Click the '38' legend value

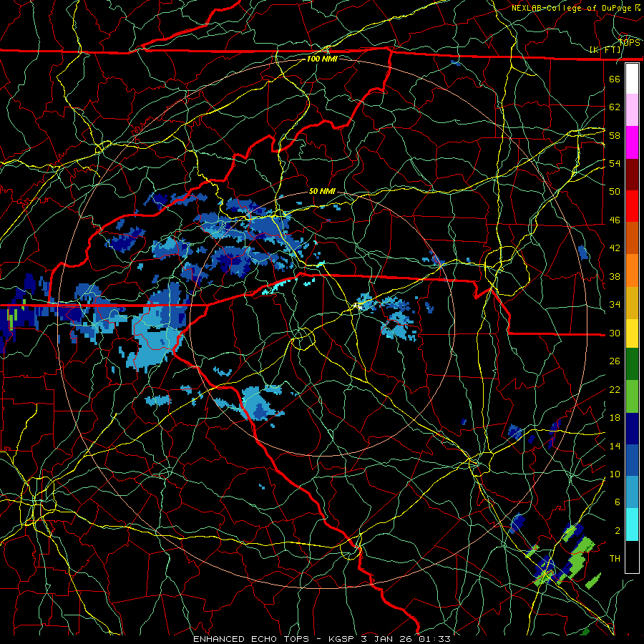tap(615, 276)
